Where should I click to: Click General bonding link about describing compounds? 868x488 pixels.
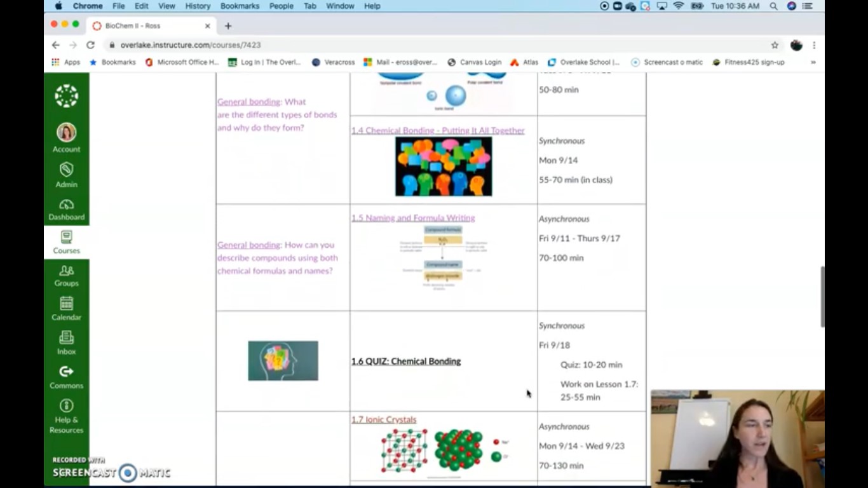tap(248, 245)
